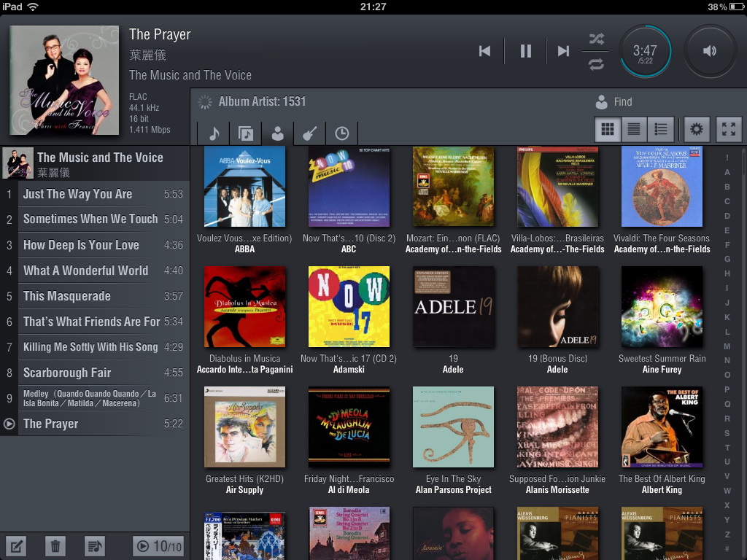Click Album Artist: 1531 header
The height and width of the screenshot is (560, 747).
coord(262,101)
